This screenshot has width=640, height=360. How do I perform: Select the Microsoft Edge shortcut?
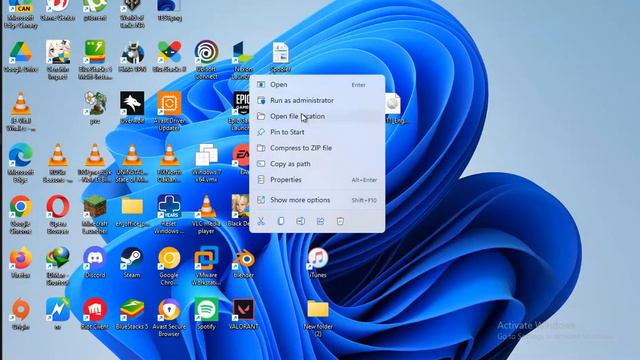[20, 162]
